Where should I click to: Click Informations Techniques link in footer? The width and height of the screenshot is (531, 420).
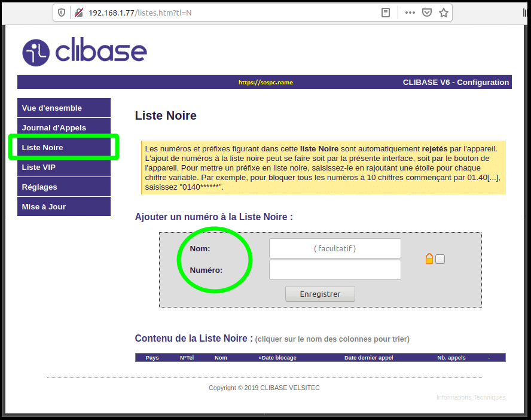point(471,397)
